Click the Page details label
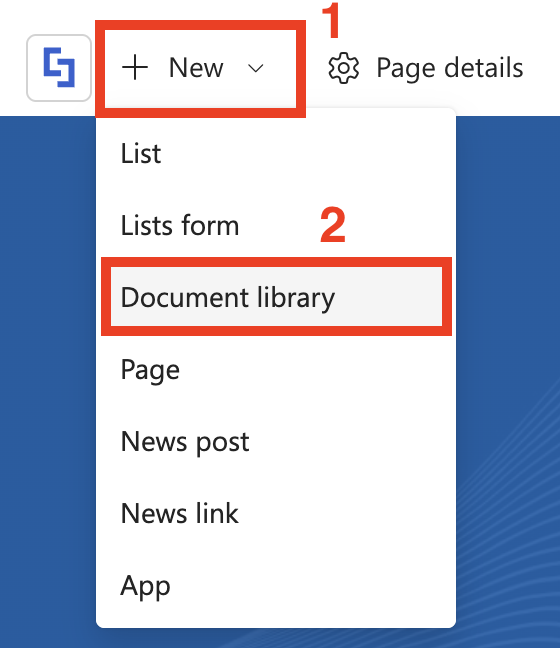The height and width of the screenshot is (648, 560). (450, 68)
